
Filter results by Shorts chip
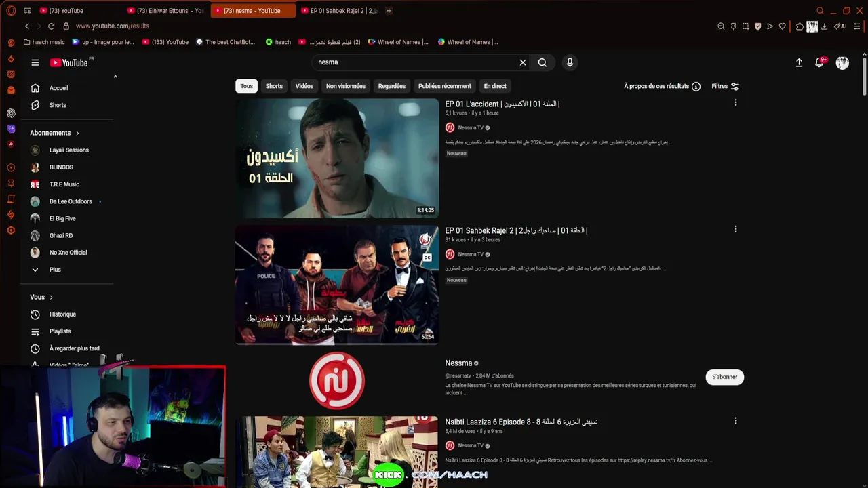(x=274, y=86)
